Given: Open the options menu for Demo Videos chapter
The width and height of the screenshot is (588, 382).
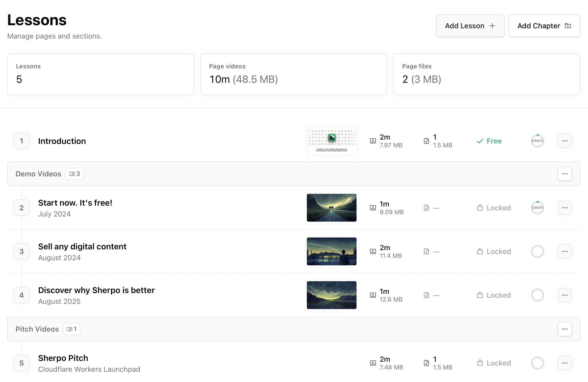Looking at the screenshot, I should (x=565, y=174).
